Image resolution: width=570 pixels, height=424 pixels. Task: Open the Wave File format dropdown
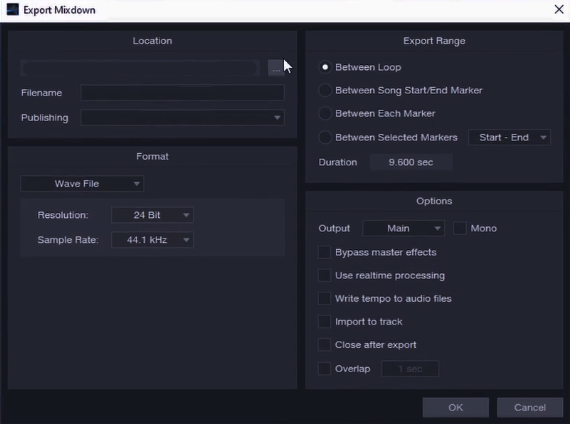pyautogui.click(x=82, y=184)
